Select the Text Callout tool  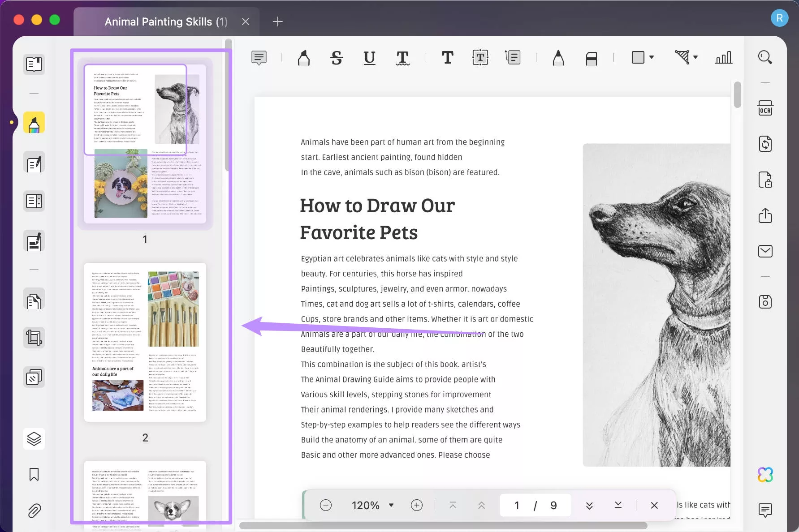click(513, 57)
